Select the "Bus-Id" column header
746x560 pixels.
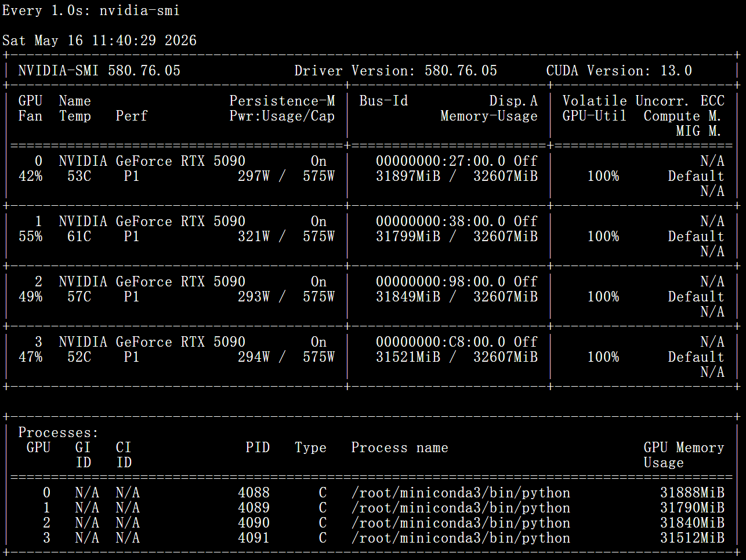click(383, 101)
